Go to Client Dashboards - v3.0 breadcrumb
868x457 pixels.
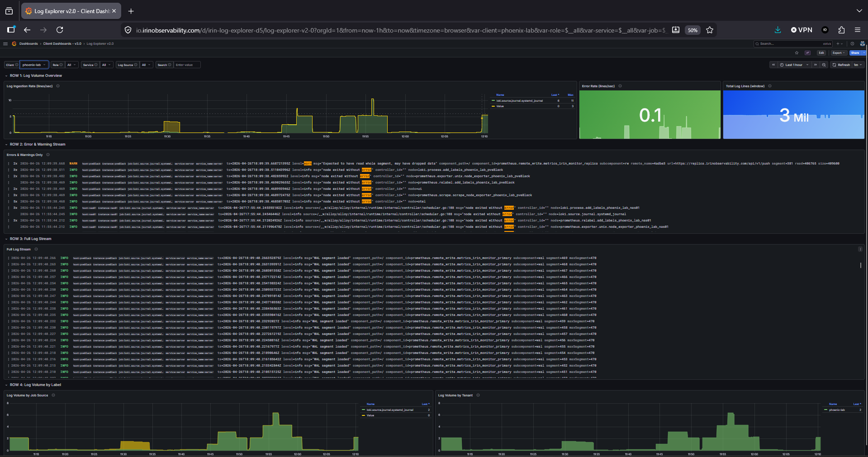coord(62,44)
